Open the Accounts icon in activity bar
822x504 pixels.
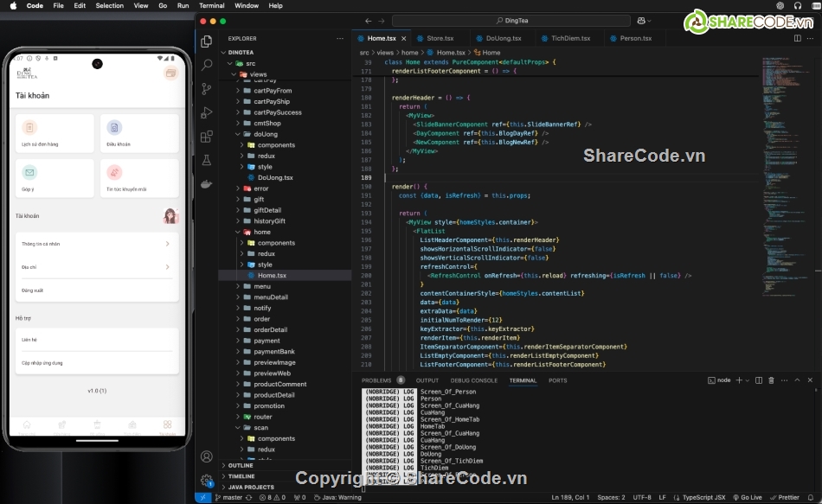pos(207,456)
